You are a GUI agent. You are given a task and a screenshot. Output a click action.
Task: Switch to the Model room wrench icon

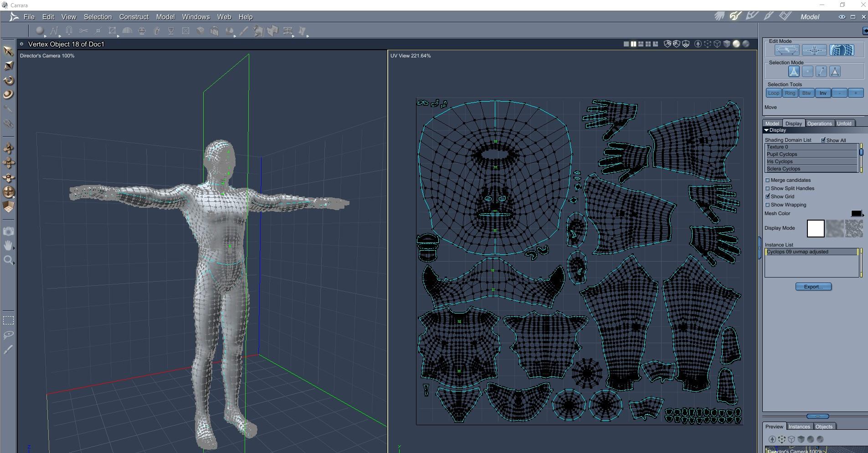point(735,16)
